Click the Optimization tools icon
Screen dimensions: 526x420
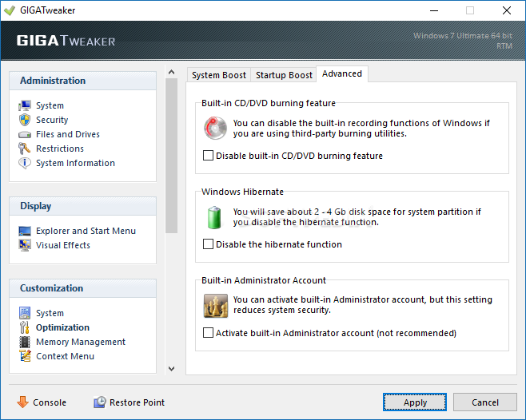[x=25, y=327]
